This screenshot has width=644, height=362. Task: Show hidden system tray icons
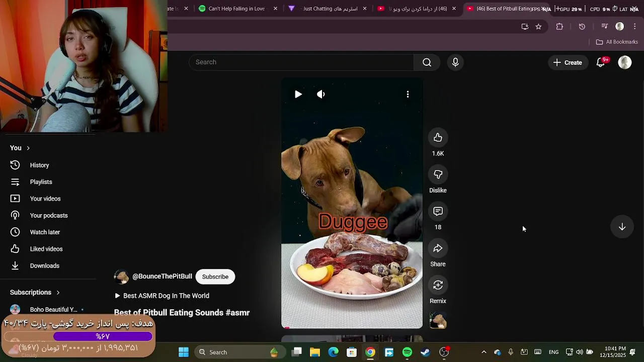[x=484, y=352]
